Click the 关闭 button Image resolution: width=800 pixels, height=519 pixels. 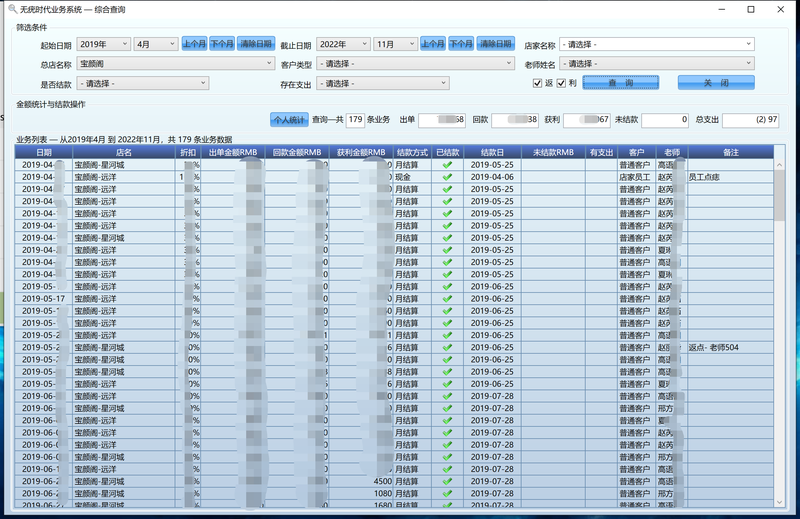pos(716,83)
